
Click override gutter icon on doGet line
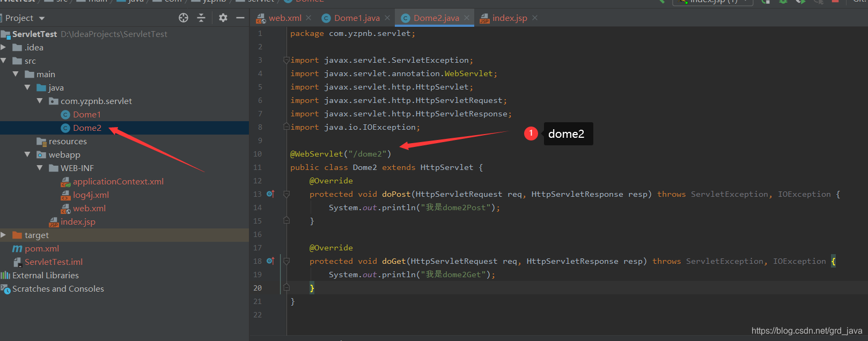click(270, 261)
